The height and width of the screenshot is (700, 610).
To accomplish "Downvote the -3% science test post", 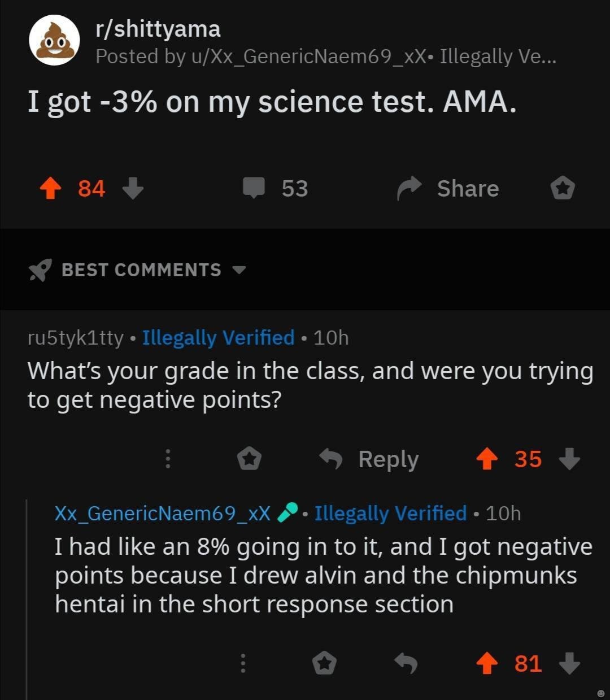I will coord(133,189).
